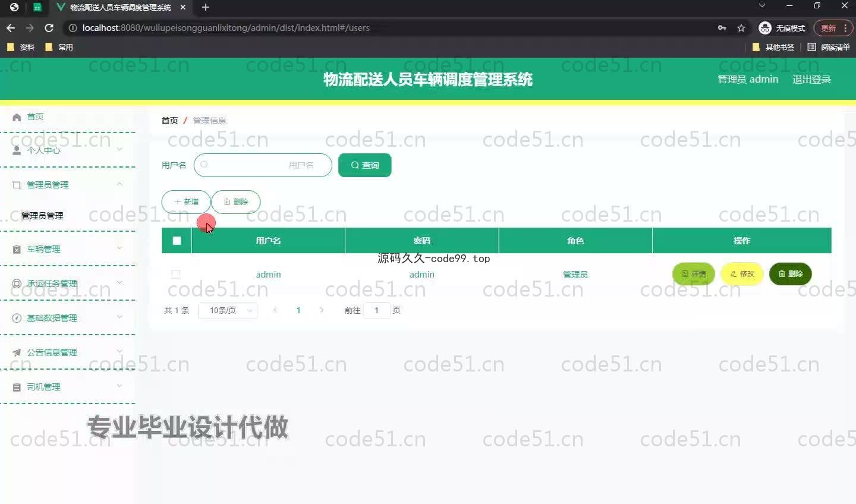Click the 首页 breadcrumb link
Screen dimensions: 856x504
169,121
